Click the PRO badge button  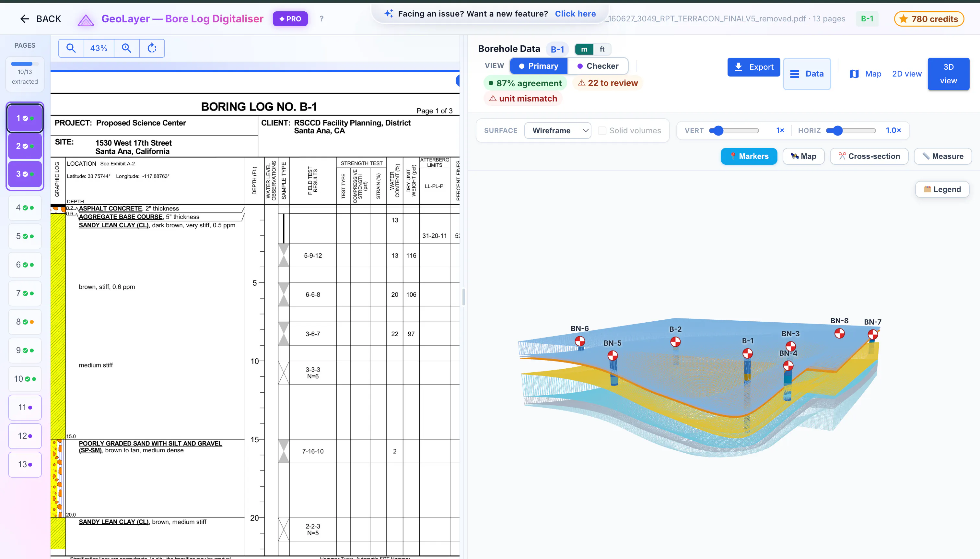coord(290,19)
